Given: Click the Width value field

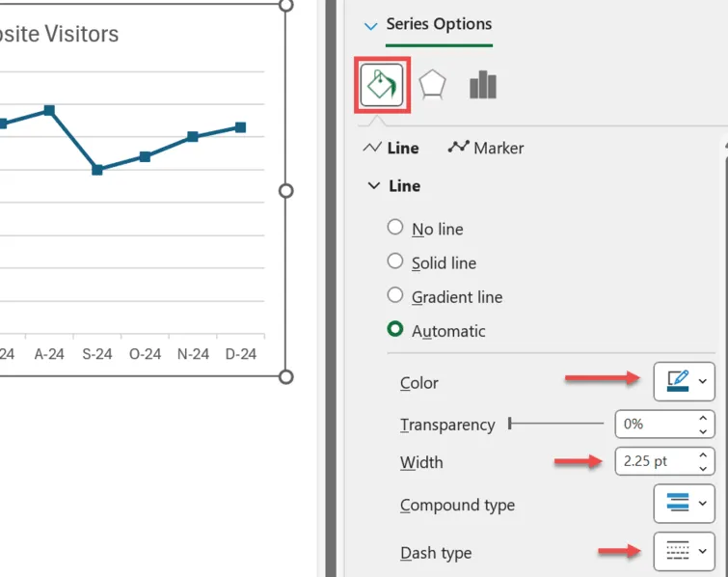Looking at the screenshot, I should point(654,460).
